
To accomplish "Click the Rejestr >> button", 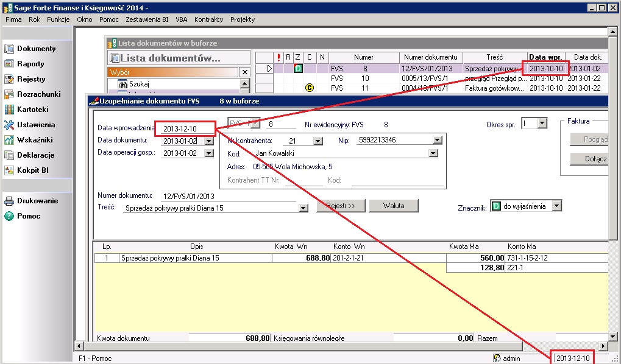I will (x=341, y=206).
